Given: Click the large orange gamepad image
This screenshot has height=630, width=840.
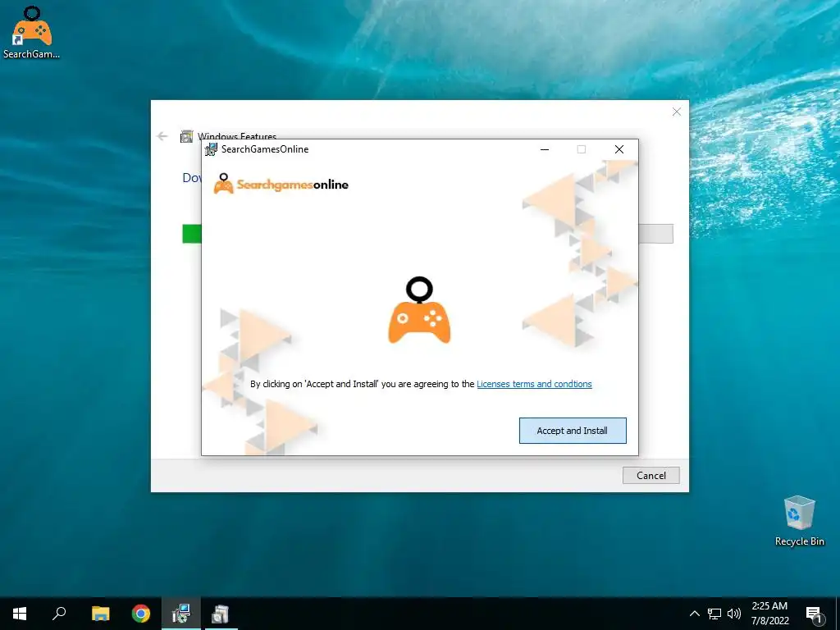Looking at the screenshot, I should pyautogui.click(x=419, y=310).
